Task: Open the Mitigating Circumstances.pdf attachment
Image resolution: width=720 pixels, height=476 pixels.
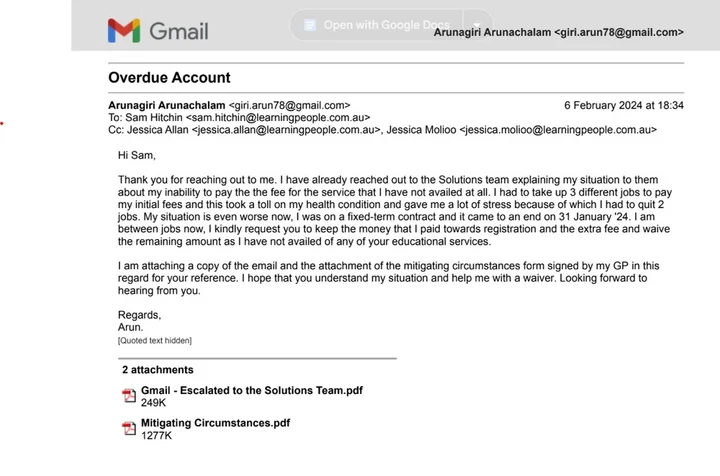Action: tap(215, 423)
